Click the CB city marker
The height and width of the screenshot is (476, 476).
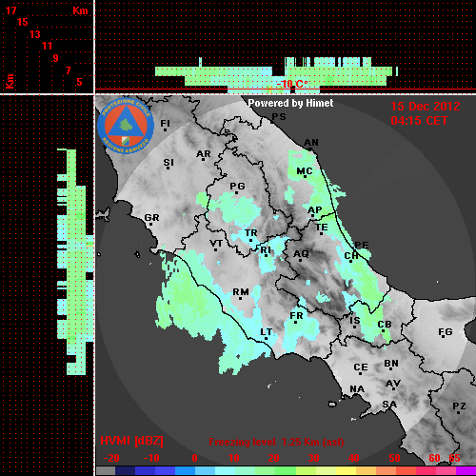tap(384, 330)
